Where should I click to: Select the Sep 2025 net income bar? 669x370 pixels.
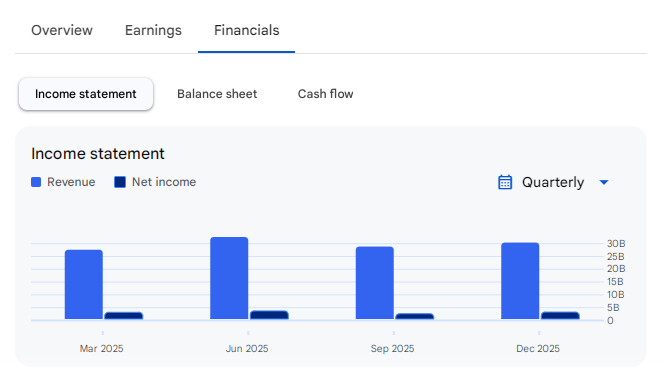415,316
